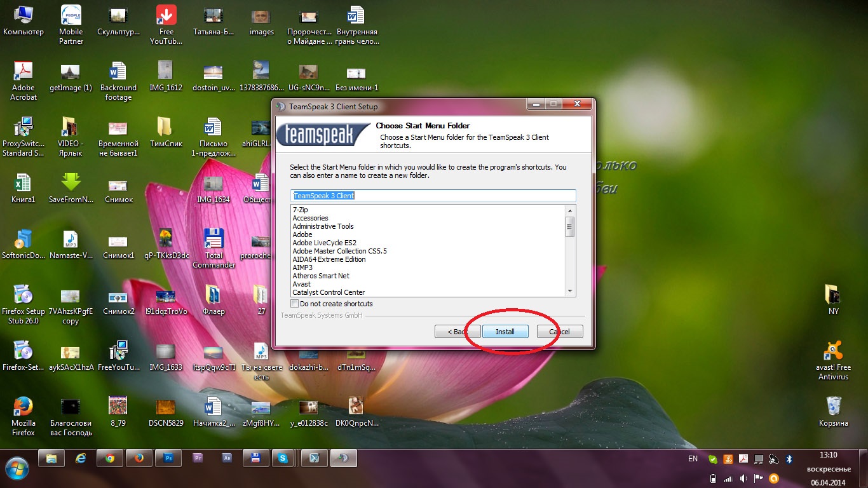Select AIDA64 Extreme Edition in the list
This screenshot has height=488, width=868.
(329, 259)
